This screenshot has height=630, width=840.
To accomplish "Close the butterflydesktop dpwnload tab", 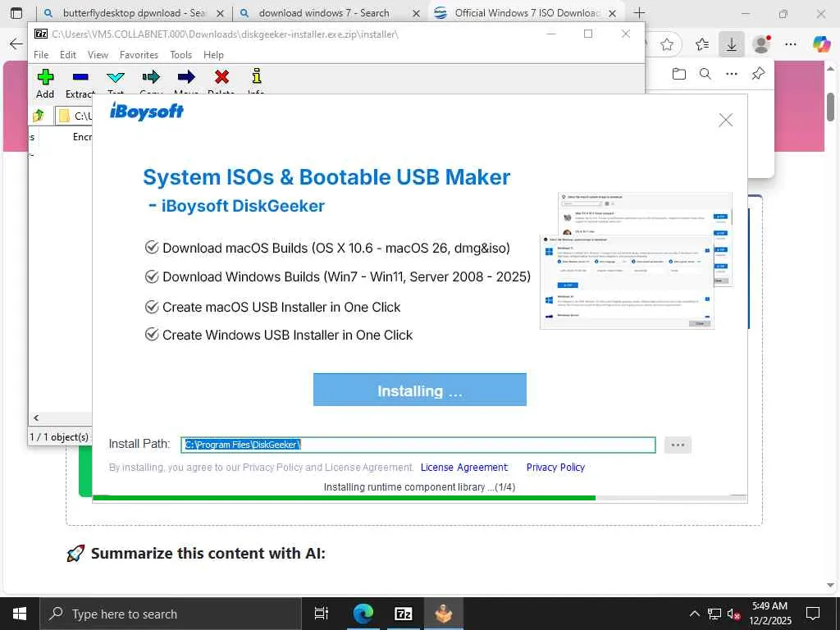I will [220, 13].
